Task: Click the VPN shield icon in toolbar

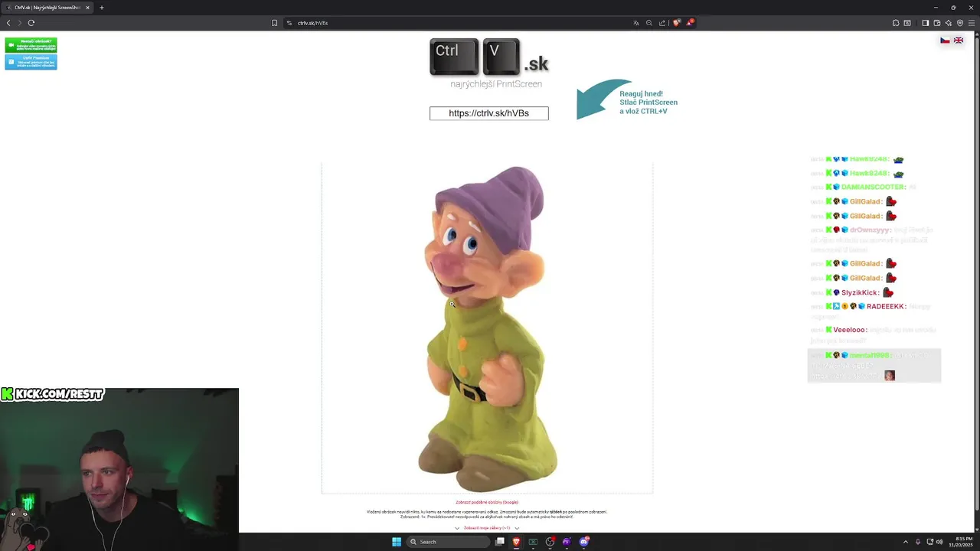Action: point(960,23)
